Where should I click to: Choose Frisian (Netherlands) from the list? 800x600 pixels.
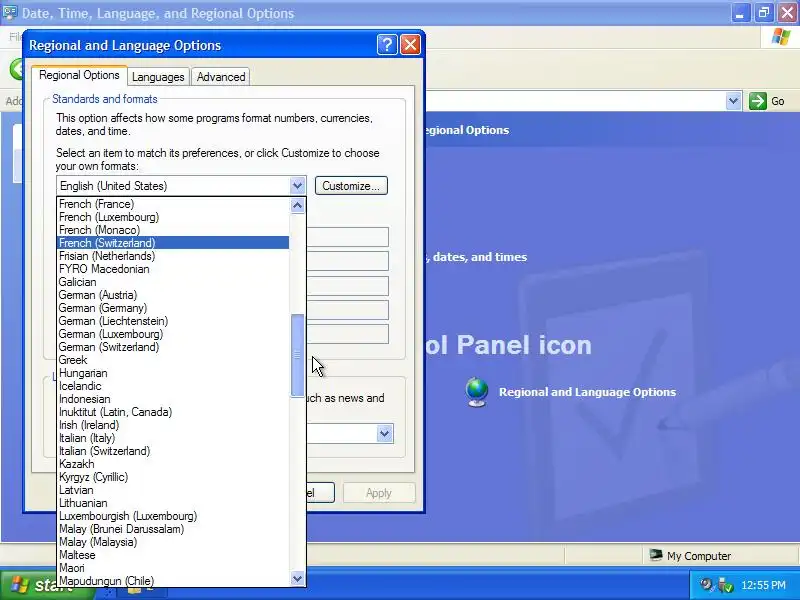173,256
